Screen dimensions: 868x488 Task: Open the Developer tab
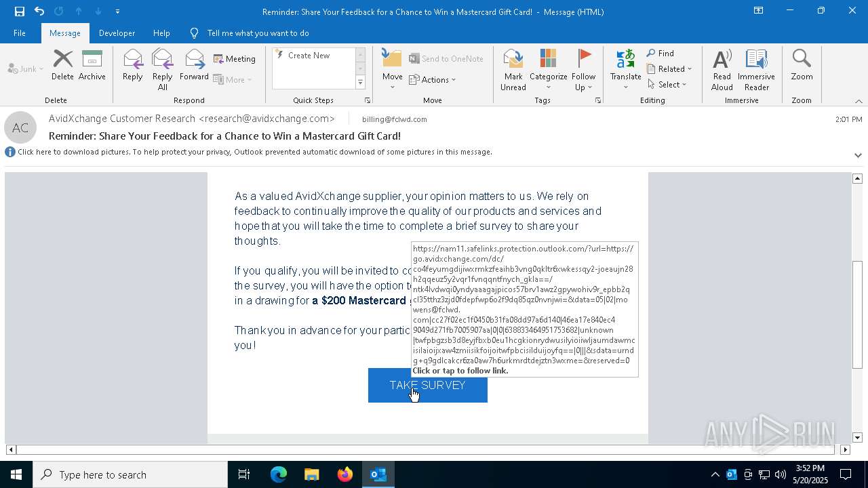(117, 33)
